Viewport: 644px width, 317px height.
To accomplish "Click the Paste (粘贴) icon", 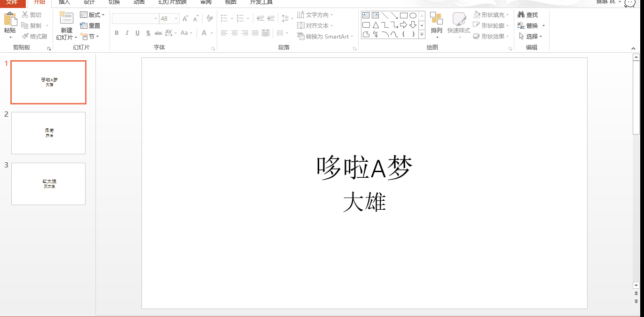I will coord(10,21).
